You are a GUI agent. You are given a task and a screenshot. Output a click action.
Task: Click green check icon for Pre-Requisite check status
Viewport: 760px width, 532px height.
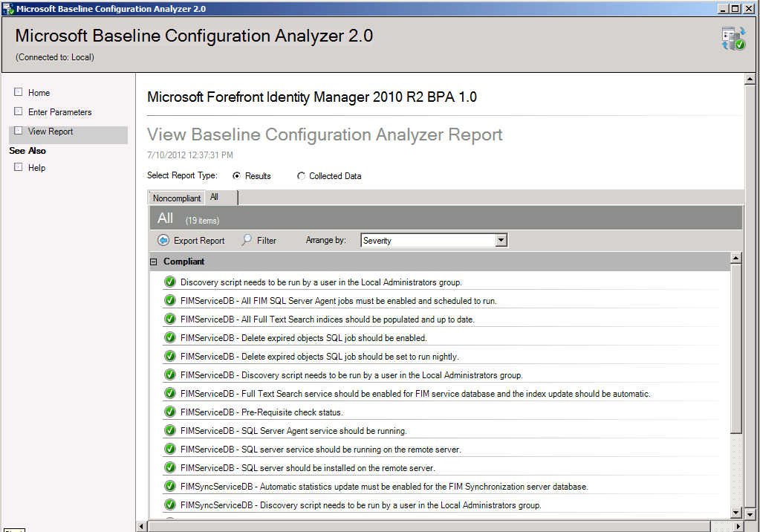(170, 412)
